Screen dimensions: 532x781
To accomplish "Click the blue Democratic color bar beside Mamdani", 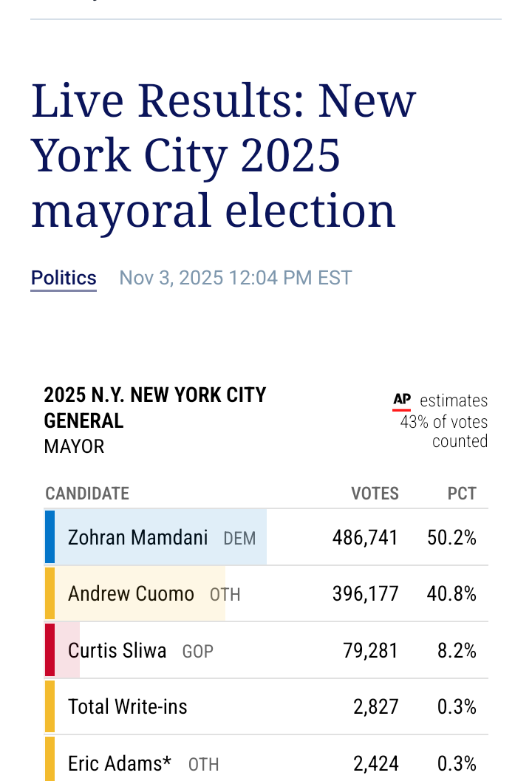I will (50, 537).
